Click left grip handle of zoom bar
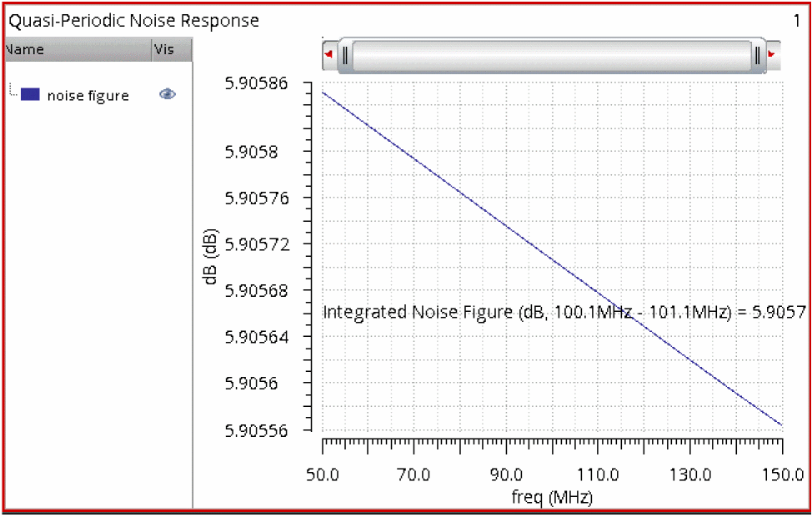 pos(345,54)
